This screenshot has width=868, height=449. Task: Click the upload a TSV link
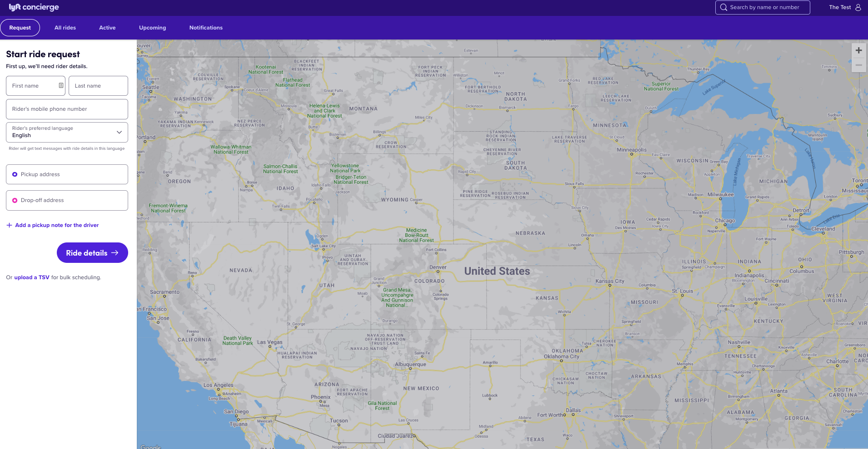tap(32, 277)
